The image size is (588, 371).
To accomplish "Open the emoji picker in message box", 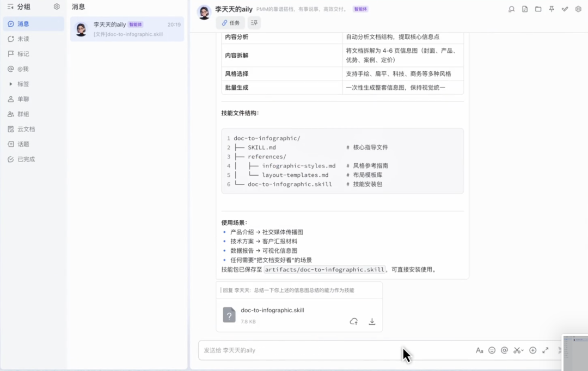I will tap(492, 350).
